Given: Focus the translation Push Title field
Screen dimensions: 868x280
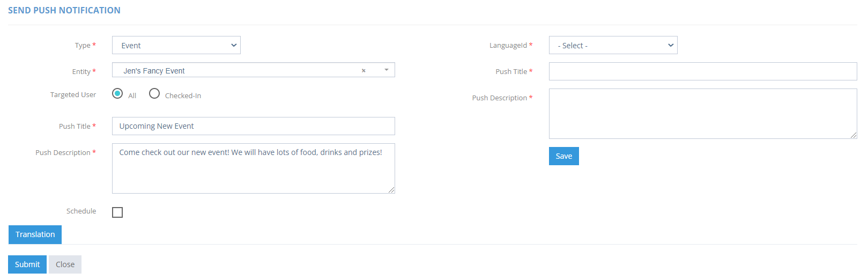Looking at the screenshot, I should [x=703, y=71].
